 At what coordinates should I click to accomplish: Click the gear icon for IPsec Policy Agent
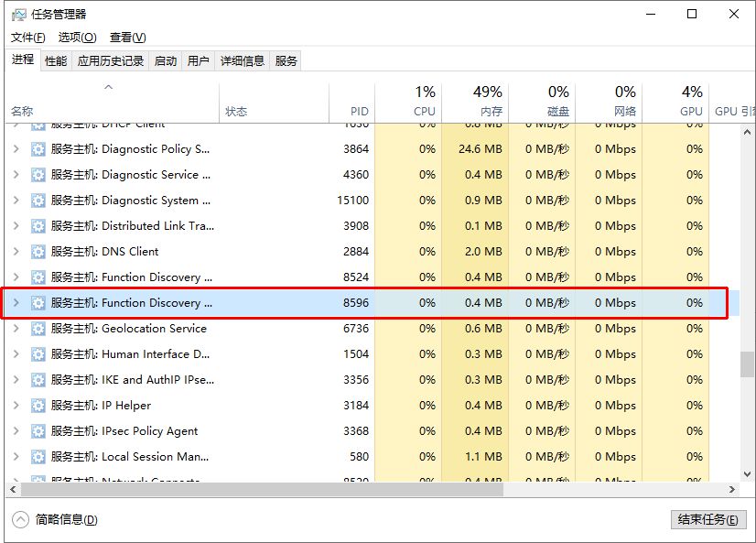pos(38,431)
